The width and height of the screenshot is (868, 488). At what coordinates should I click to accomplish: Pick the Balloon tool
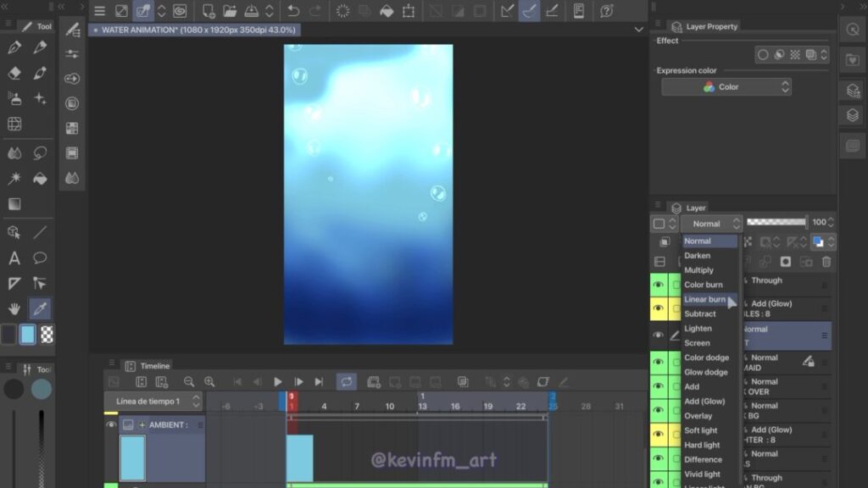click(x=40, y=258)
